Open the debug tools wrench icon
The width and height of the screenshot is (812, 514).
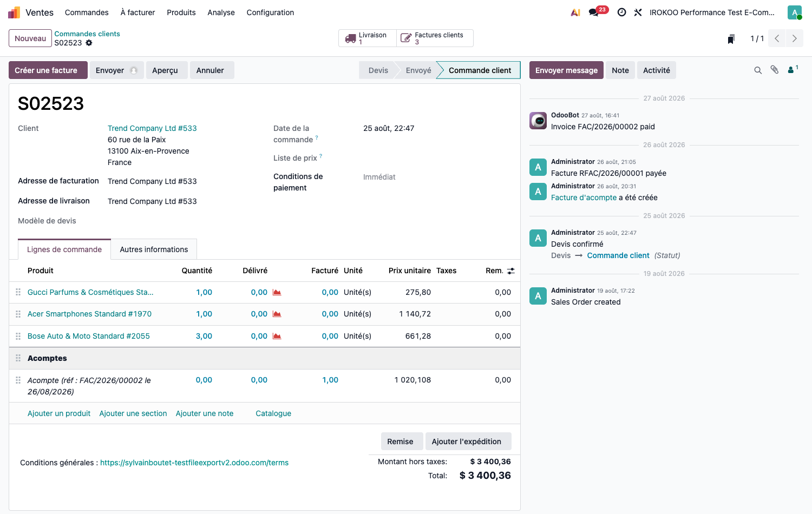coord(638,12)
